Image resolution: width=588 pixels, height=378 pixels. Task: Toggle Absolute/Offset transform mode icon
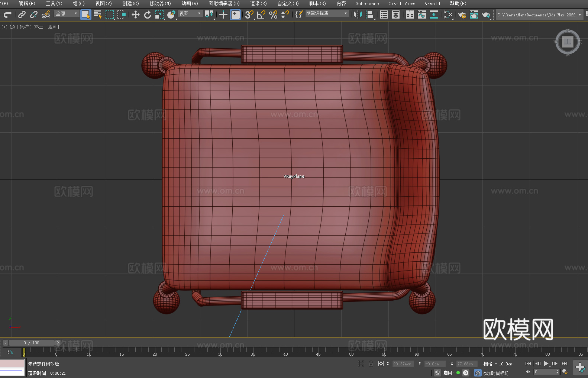[x=381, y=364]
